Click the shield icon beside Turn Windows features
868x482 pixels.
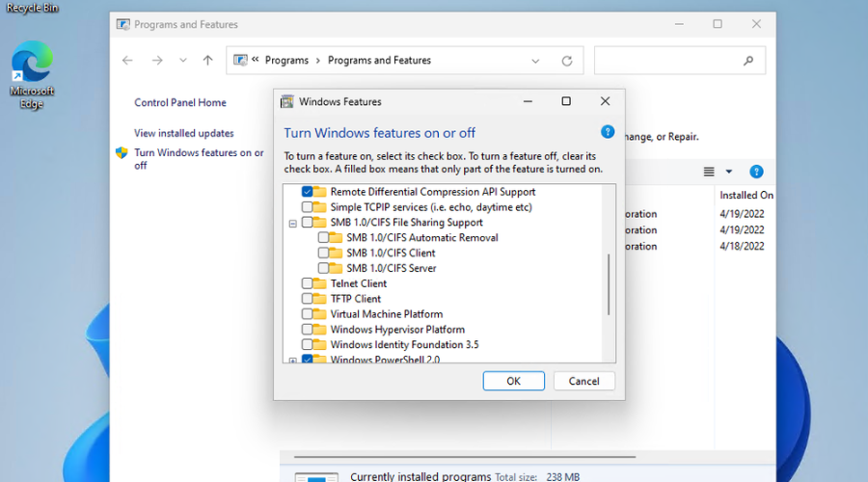click(122, 152)
